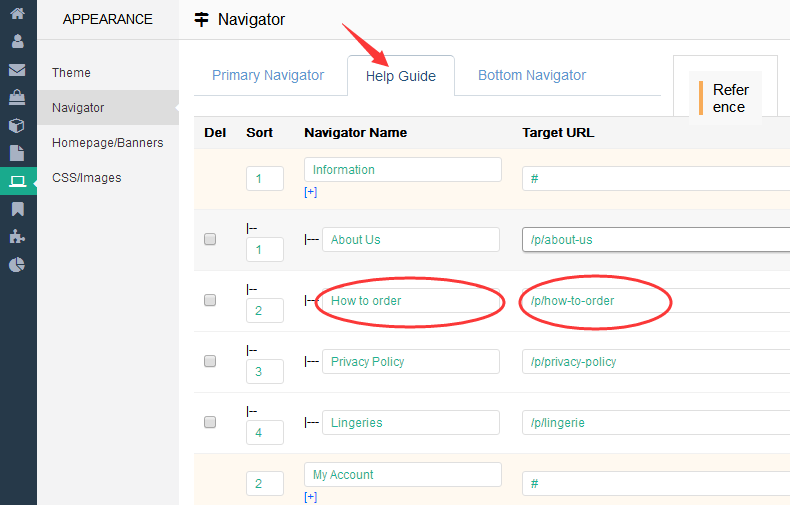Go to the CSS/Images section
Image resolution: width=790 pixels, height=505 pixels.
pyautogui.click(x=86, y=178)
